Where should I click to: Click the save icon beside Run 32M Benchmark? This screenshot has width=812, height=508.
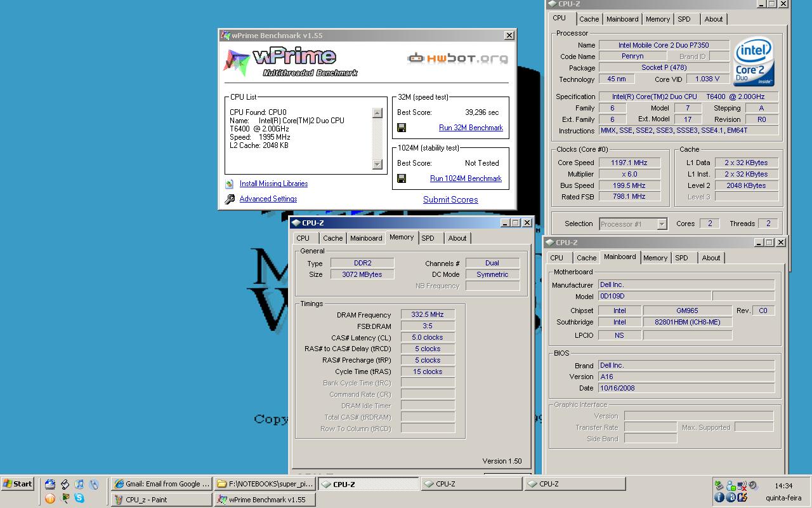point(402,128)
